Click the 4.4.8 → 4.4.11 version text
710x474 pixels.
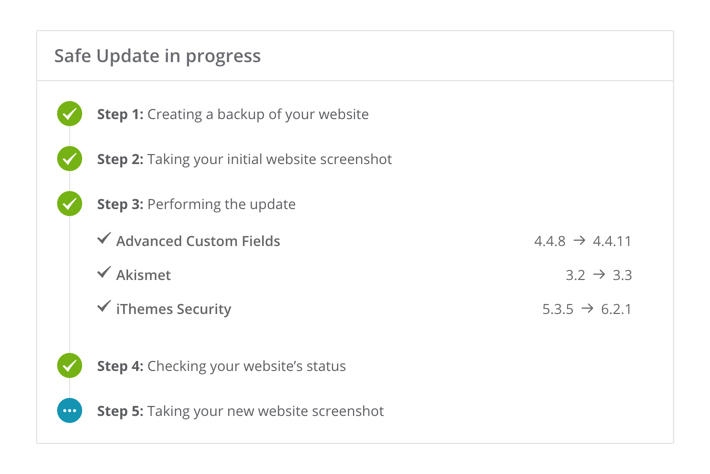pyautogui.click(x=582, y=241)
